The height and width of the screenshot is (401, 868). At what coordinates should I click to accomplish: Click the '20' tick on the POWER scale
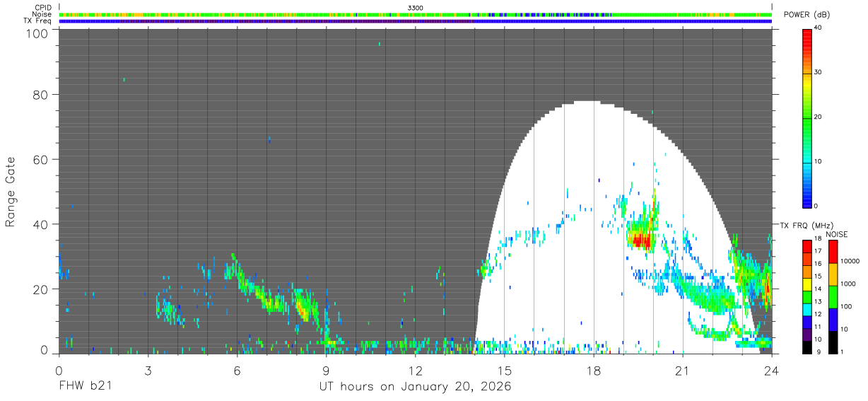point(819,117)
